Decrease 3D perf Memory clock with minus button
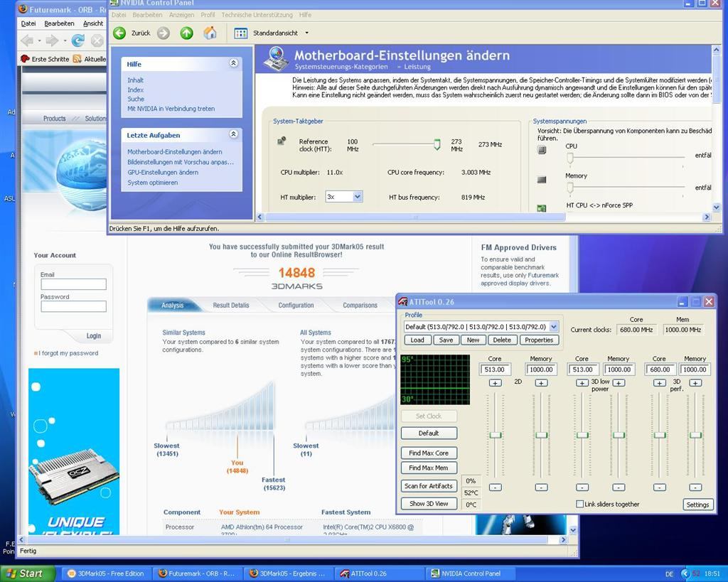The width and height of the screenshot is (728, 582). [x=695, y=487]
